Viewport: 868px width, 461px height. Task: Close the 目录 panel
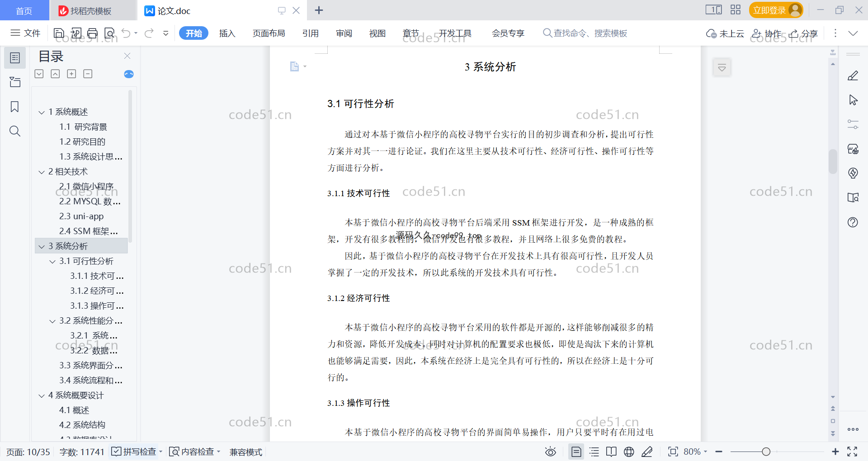(127, 56)
